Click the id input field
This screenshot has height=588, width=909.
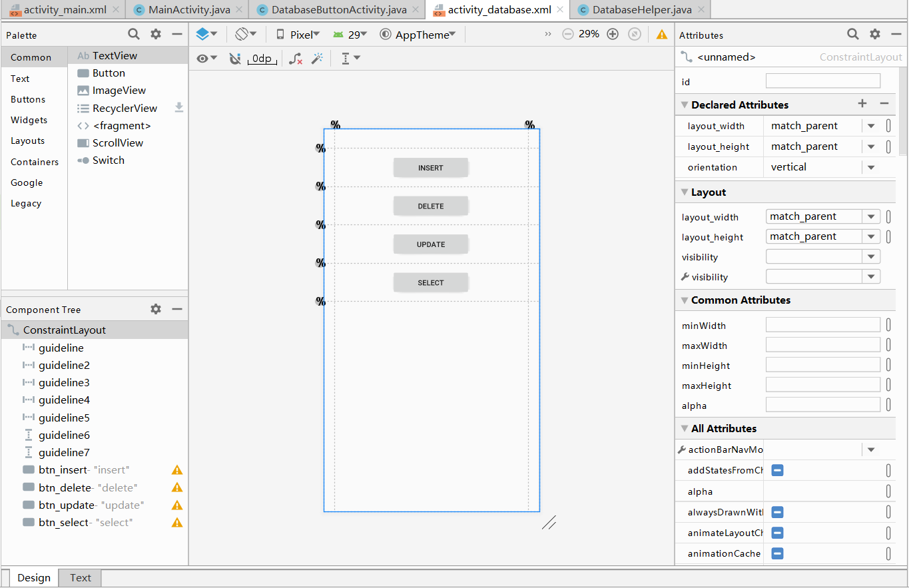(823, 81)
